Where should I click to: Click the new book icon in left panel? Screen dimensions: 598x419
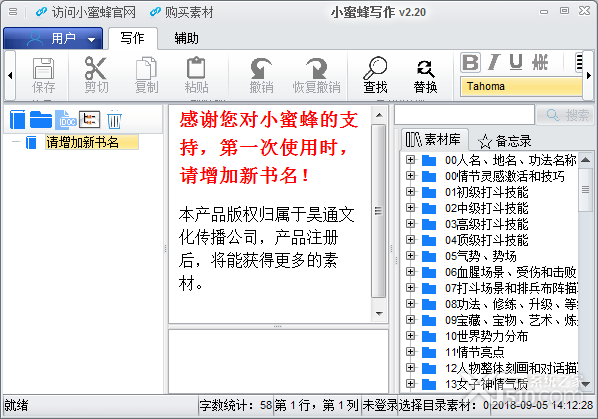tap(18, 120)
